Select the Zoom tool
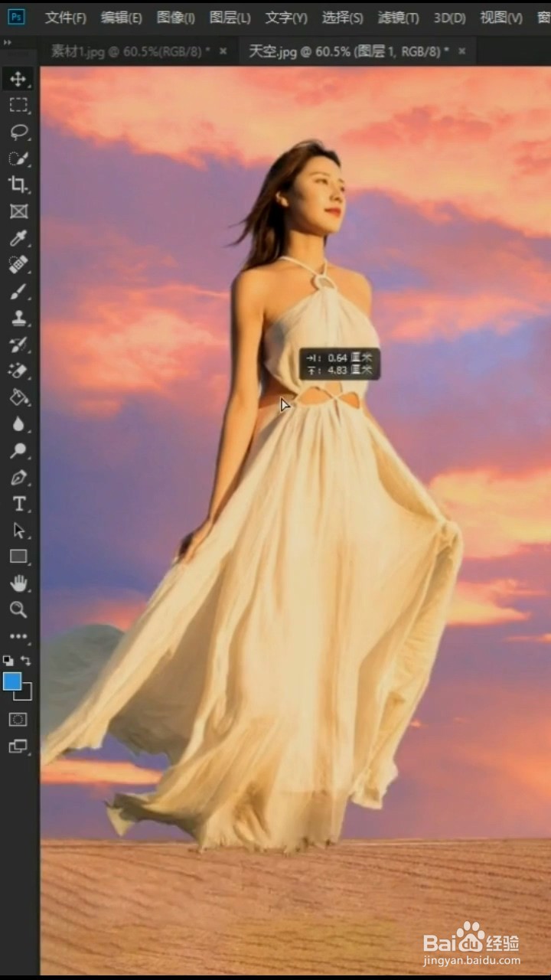This screenshot has width=551, height=980. [18, 610]
